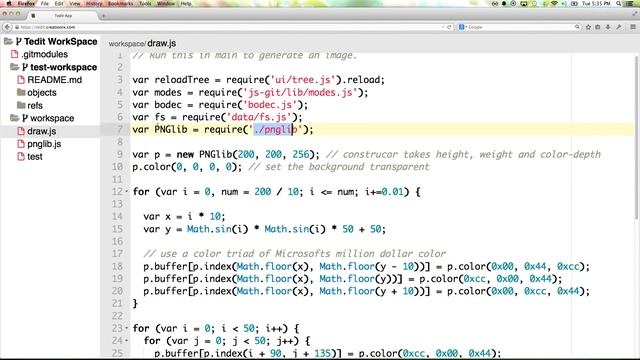
Task: Click the battery icon in menu bar
Action: (574, 3)
